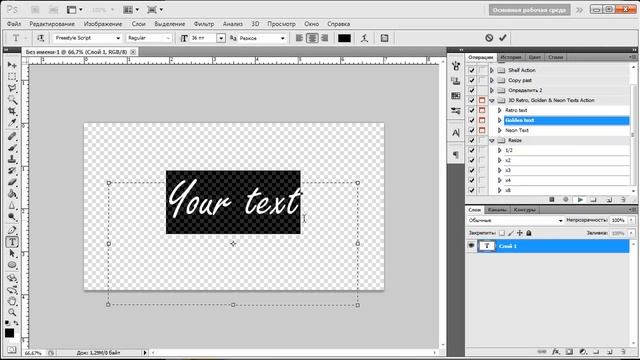Lock all layer properties
The image size is (640, 360).
[x=529, y=233]
